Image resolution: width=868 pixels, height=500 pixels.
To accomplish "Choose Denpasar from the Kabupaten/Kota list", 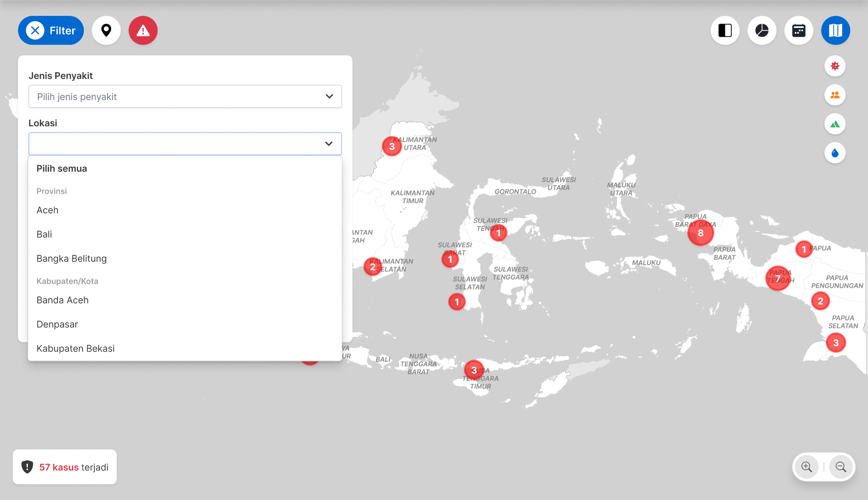I will click(57, 324).
